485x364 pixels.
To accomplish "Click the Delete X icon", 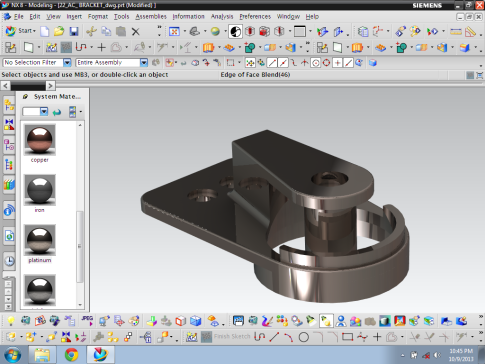I will pyautogui.click(x=135, y=32).
